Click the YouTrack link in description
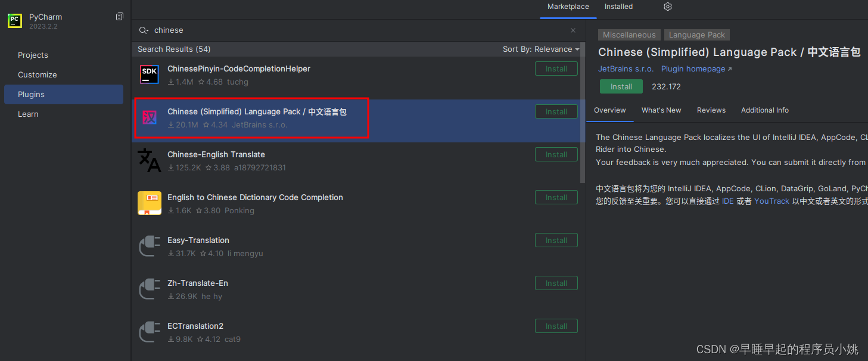 click(x=771, y=201)
